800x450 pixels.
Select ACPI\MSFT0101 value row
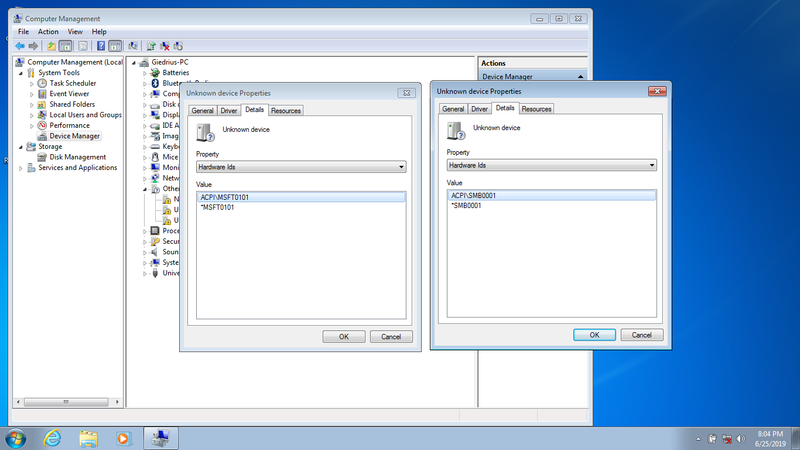pyautogui.click(x=301, y=197)
